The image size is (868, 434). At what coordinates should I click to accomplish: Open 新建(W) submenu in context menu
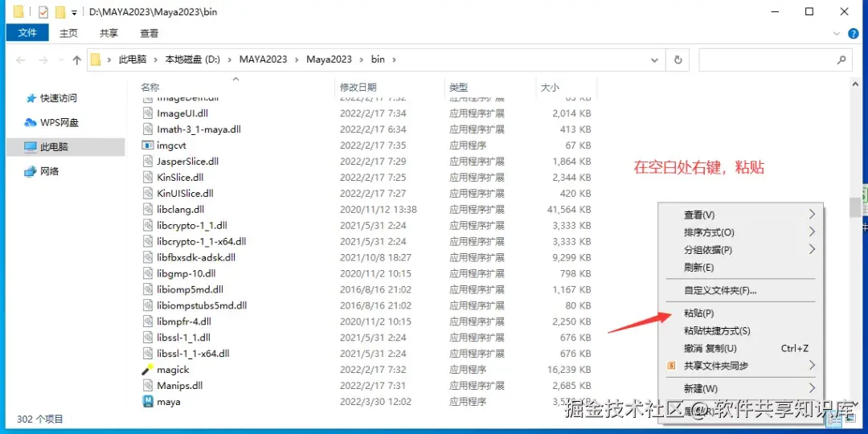(740, 388)
